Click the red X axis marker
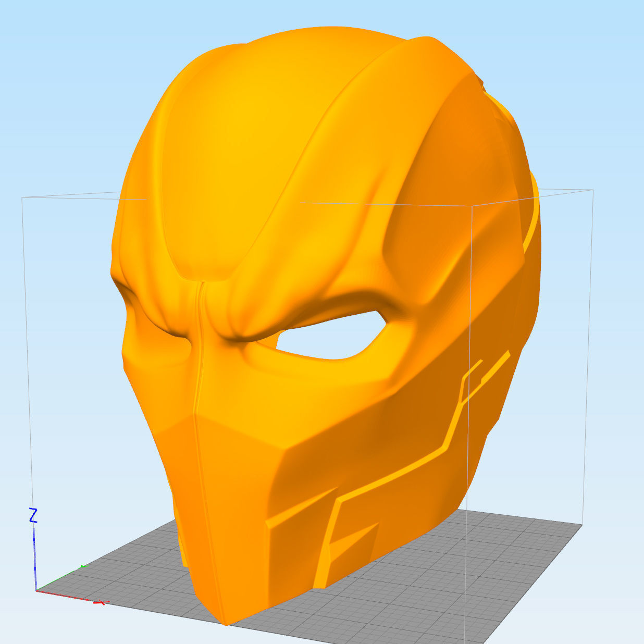Screen dimensions: 644x644 [x=102, y=602]
